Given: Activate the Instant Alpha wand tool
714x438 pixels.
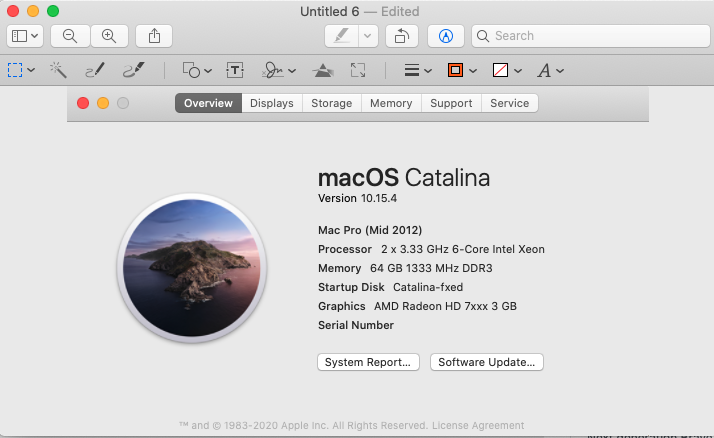Looking at the screenshot, I should pyautogui.click(x=58, y=70).
